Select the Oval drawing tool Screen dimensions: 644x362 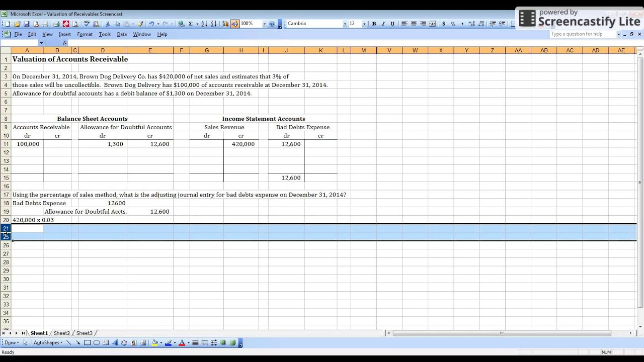[97, 343]
